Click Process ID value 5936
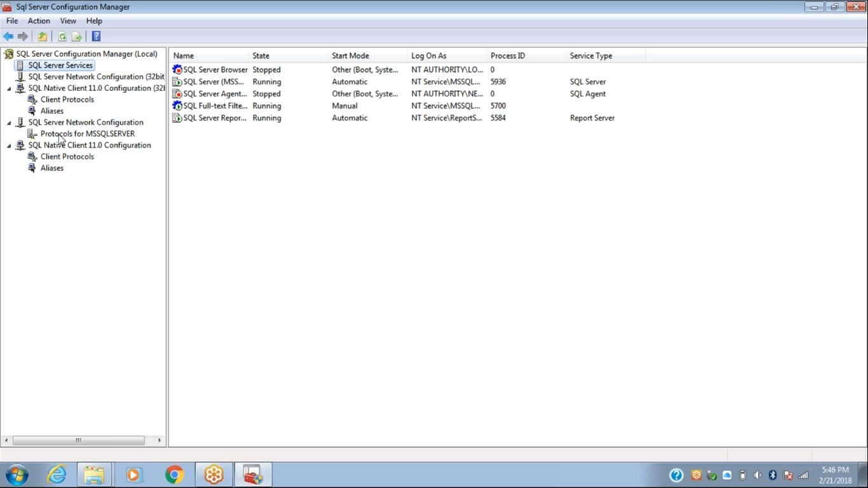This screenshot has height=488, width=868. tap(498, 82)
